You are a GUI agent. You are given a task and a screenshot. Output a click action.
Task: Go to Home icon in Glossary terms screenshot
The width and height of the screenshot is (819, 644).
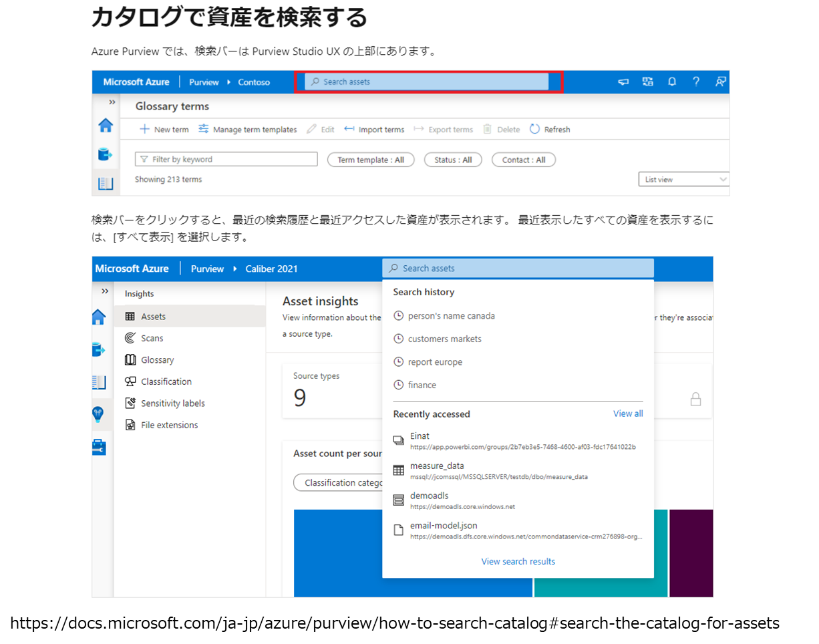click(x=106, y=125)
